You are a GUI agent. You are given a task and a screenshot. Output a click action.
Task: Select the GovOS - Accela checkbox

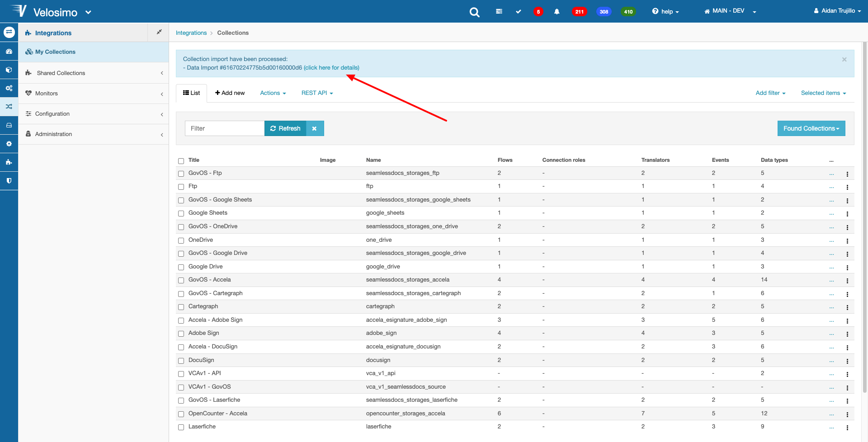pos(181,280)
